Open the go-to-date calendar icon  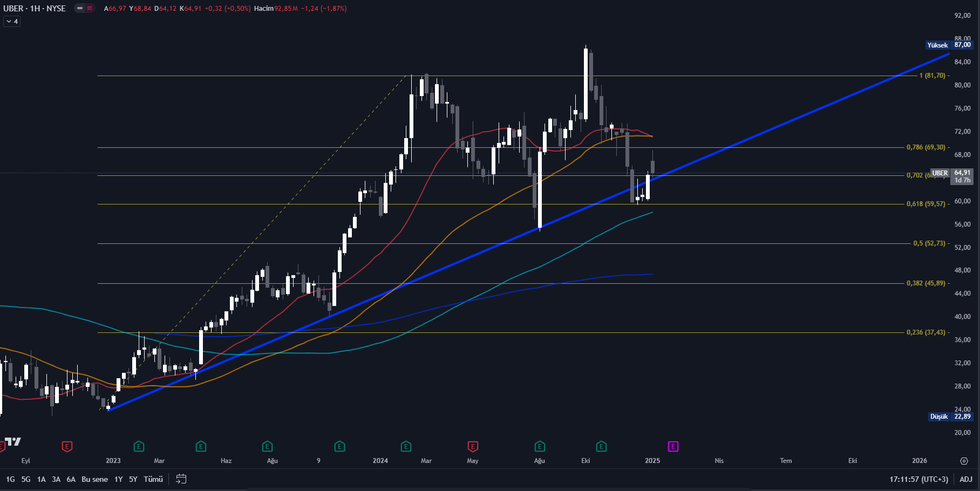[x=181, y=479]
